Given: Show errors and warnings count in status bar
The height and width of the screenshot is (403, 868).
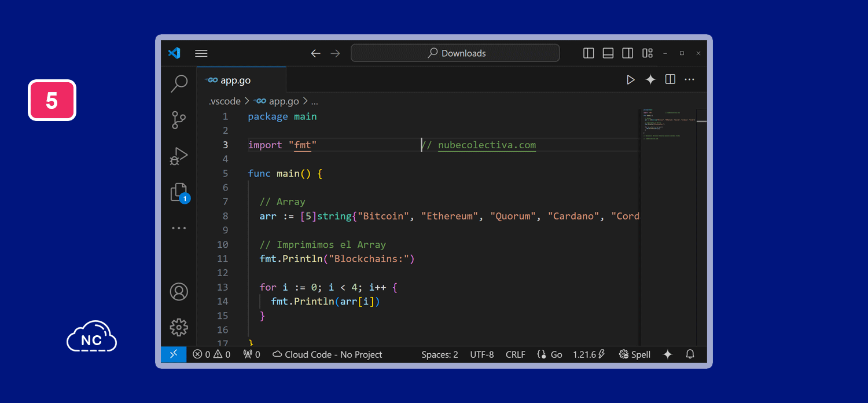Looking at the screenshot, I should [x=212, y=354].
